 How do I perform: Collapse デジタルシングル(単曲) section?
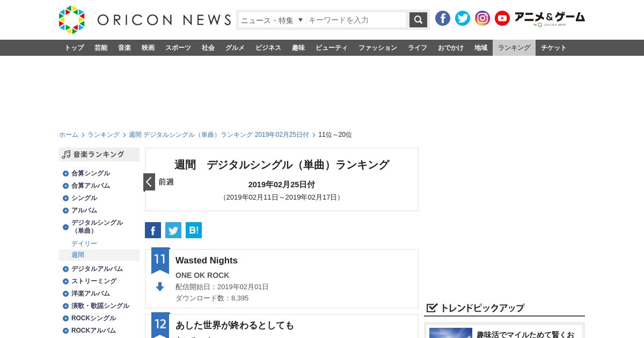[65, 227]
